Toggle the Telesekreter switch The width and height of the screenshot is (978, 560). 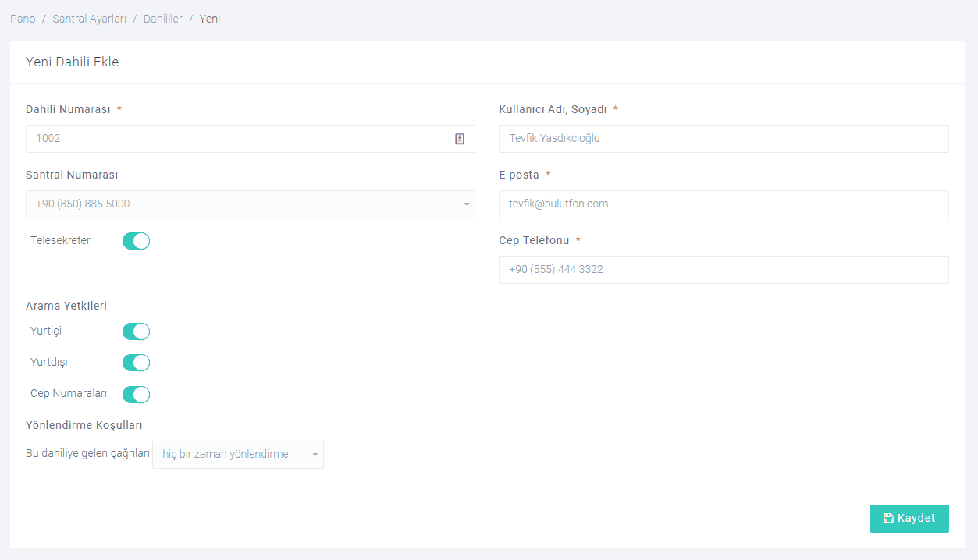pyautogui.click(x=136, y=241)
